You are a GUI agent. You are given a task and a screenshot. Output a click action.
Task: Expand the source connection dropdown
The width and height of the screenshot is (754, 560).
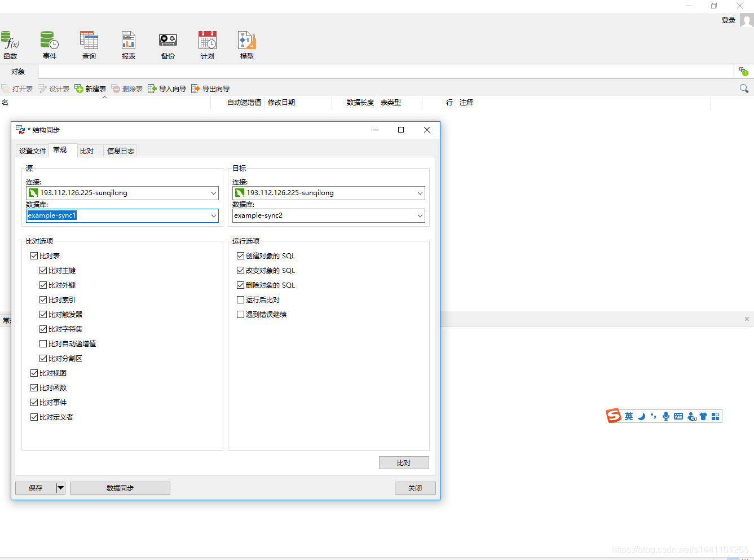coord(214,193)
